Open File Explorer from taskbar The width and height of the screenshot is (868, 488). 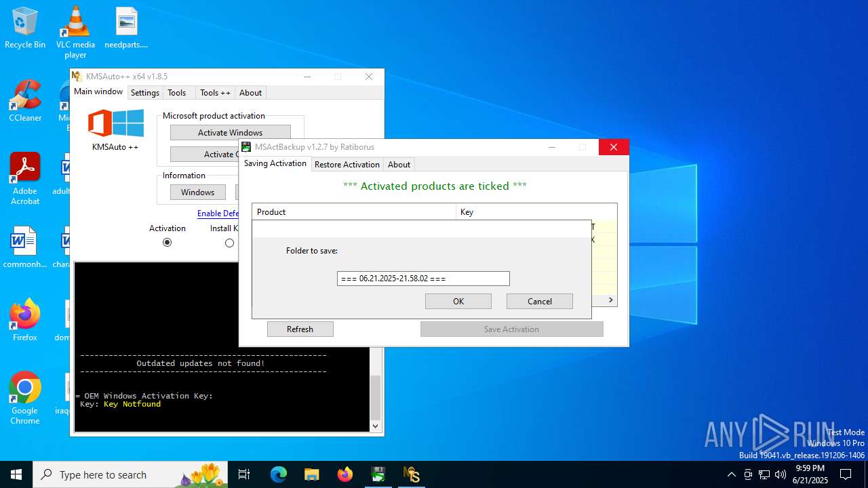coord(311,474)
